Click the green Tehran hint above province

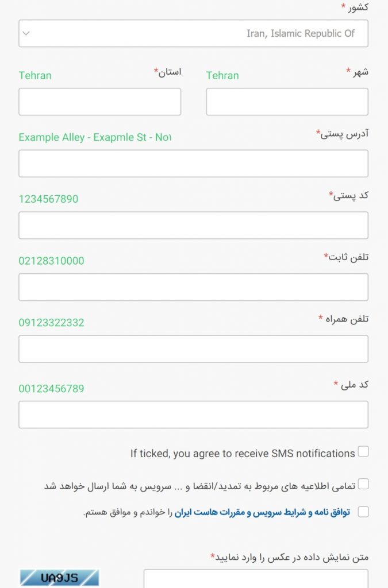tap(35, 75)
